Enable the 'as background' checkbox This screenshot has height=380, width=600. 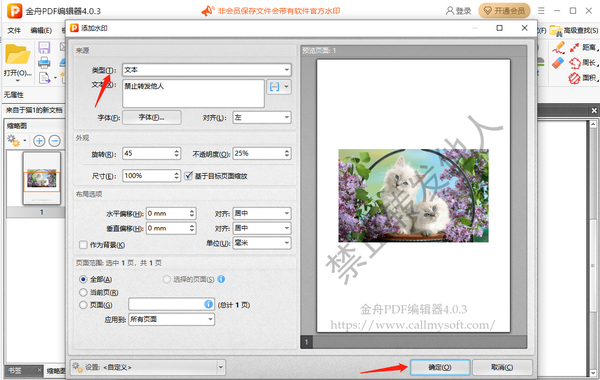(x=83, y=245)
